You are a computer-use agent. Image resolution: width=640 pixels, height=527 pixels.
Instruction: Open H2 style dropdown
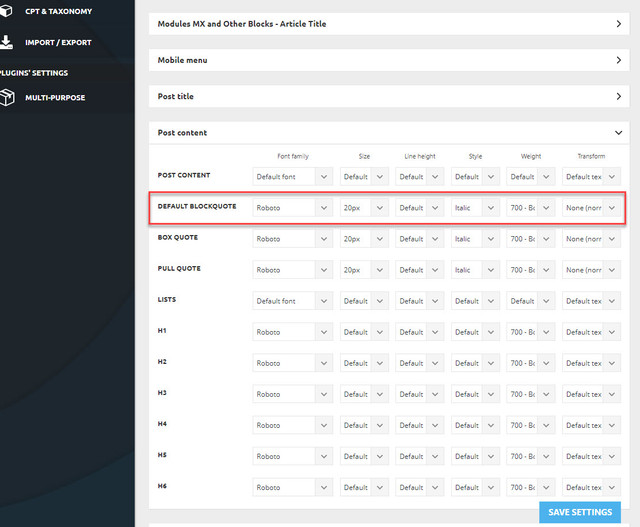pos(475,363)
